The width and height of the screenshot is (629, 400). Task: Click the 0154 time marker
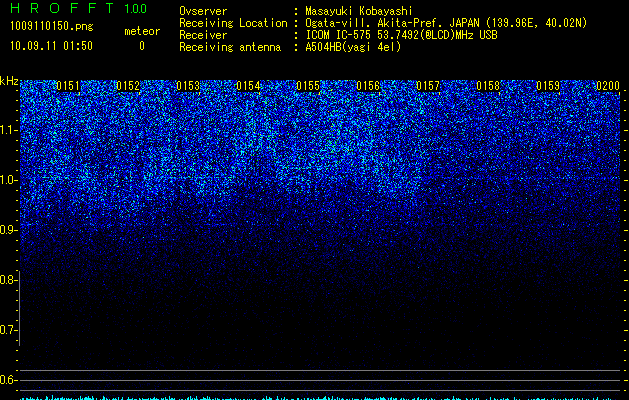coord(248,86)
